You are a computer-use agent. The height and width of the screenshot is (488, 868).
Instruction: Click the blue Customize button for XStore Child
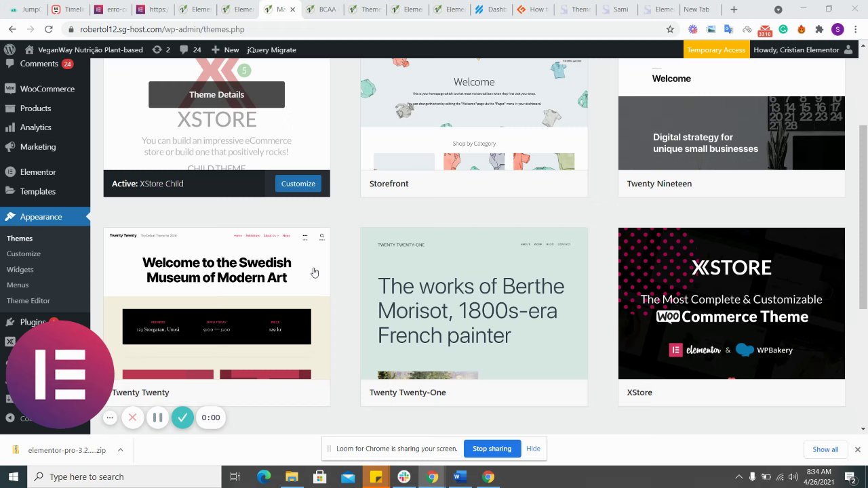click(x=298, y=184)
